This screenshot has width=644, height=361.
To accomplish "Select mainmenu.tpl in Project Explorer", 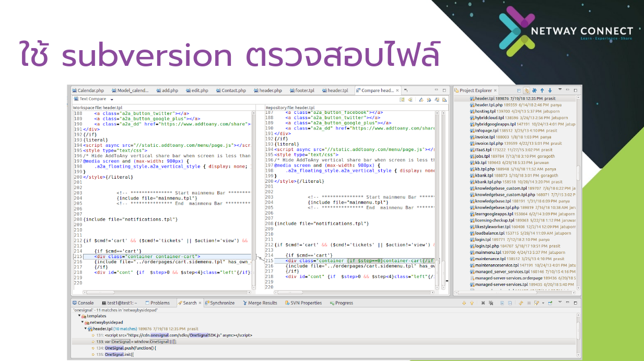I will pyautogui.click(x=488, y=252).
